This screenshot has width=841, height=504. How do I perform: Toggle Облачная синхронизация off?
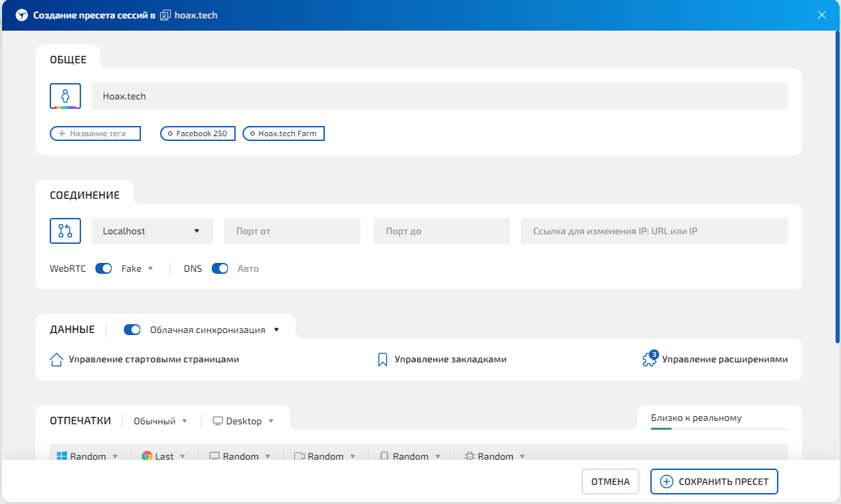pos(131,329)
